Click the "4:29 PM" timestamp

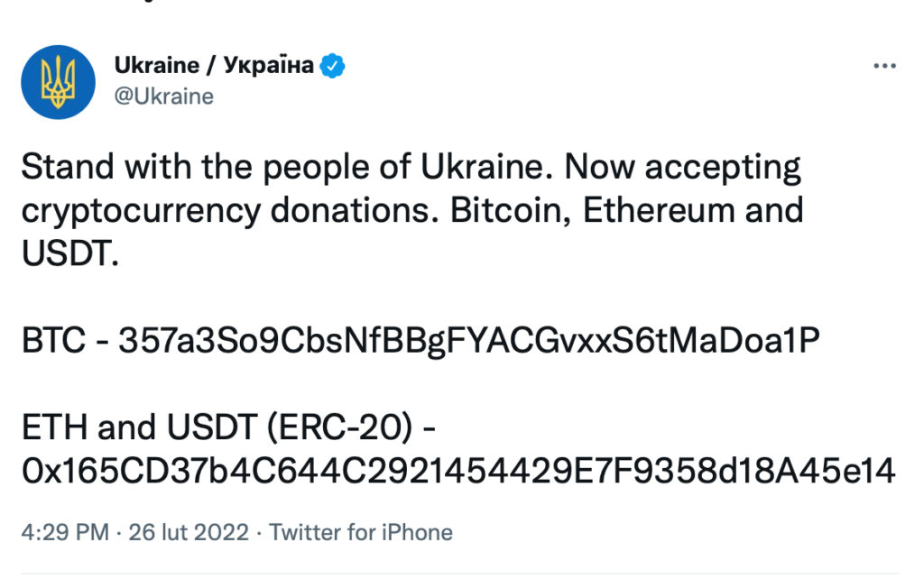(65, 532)
